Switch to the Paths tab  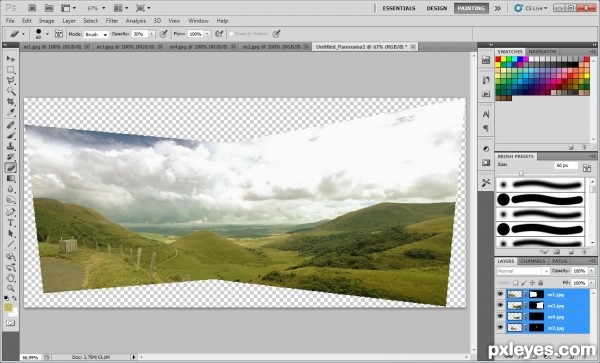[x=559, y=261]
